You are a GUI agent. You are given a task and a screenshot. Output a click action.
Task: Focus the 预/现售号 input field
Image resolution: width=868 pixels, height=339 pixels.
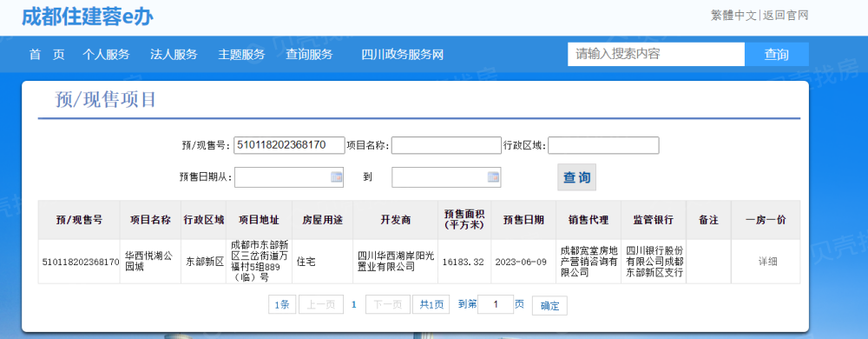click(290, 145)
